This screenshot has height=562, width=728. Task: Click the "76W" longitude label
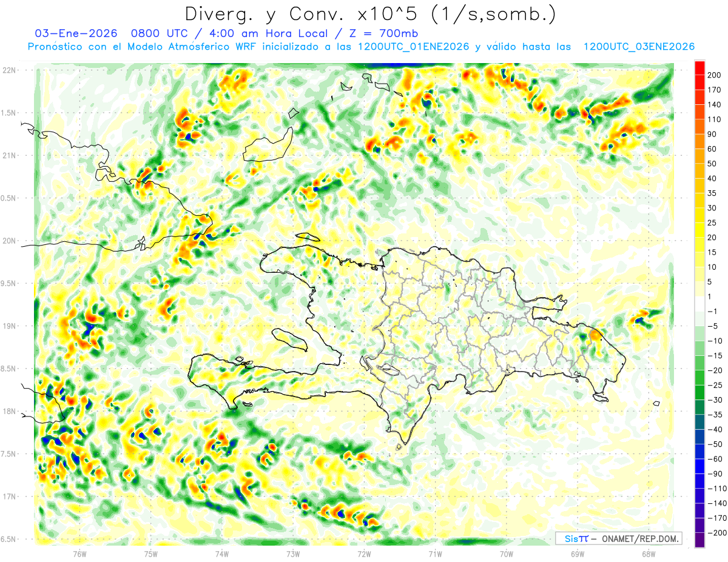(79, 554)
